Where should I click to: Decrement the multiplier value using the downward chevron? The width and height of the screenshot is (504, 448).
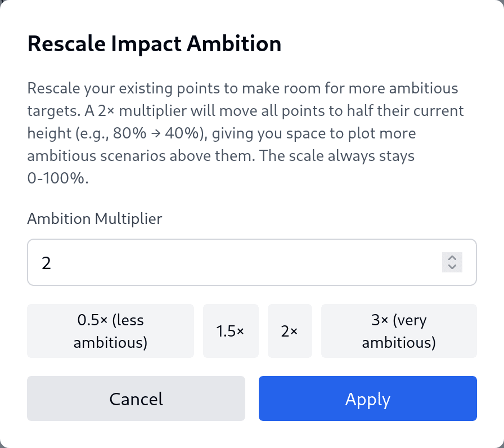452,267
